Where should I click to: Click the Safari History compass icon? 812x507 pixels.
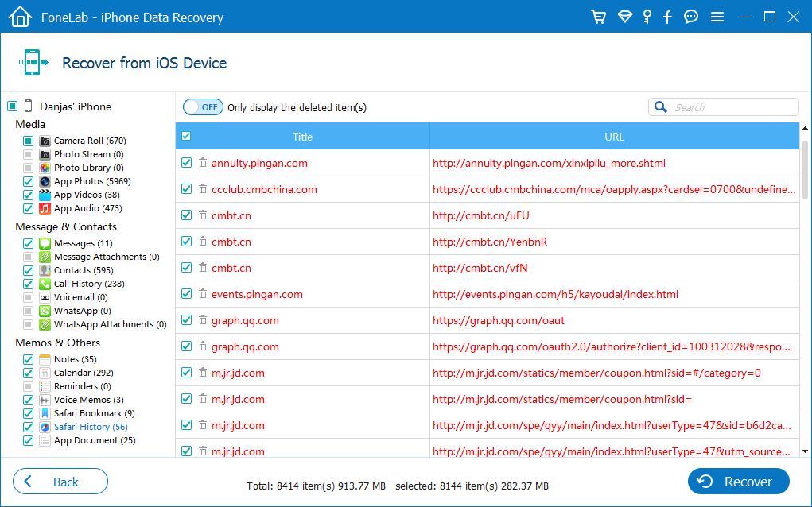(45, 427)
